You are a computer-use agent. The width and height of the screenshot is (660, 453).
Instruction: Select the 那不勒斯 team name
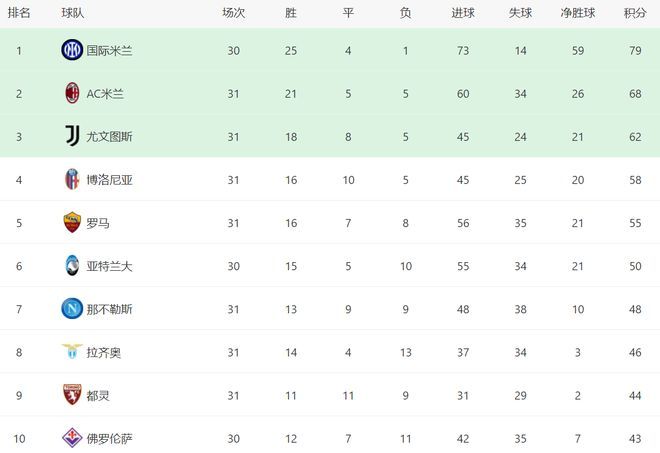pos(109,309)
